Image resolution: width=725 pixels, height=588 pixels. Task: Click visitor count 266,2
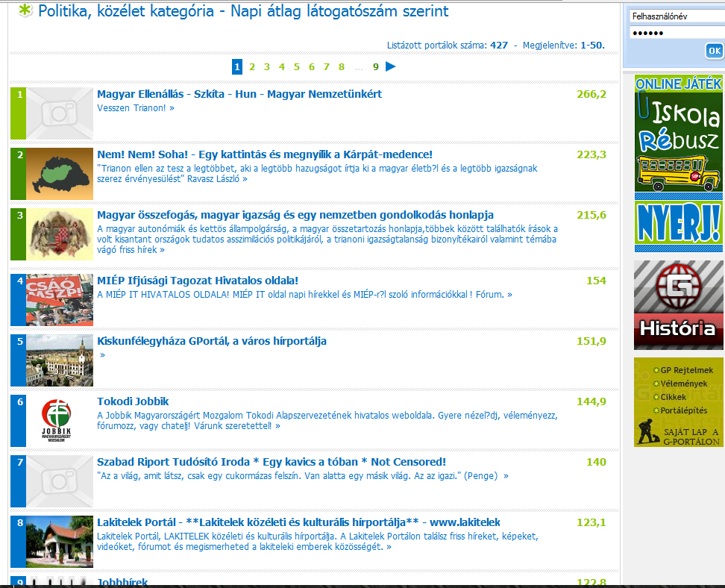click(591, 94)
